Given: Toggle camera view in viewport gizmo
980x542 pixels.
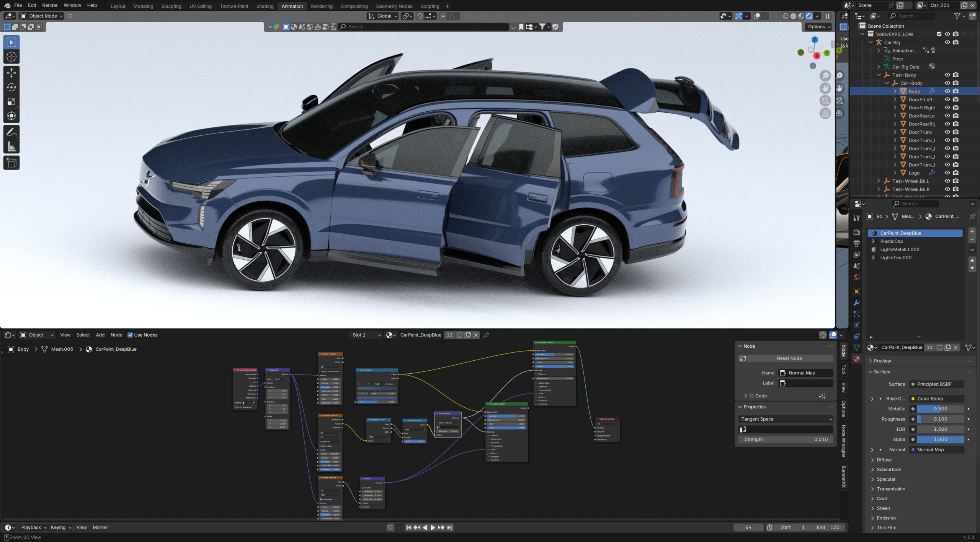Looking at the screenshot, I should click(825, 101).
